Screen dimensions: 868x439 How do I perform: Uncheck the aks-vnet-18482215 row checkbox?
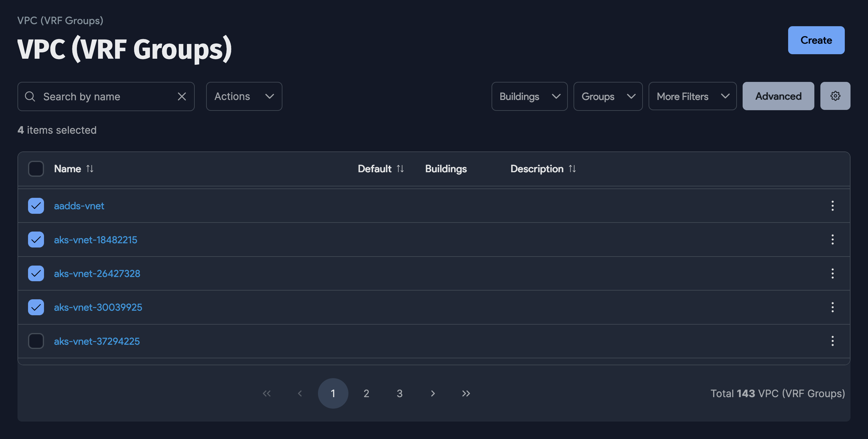coord(36,240)
